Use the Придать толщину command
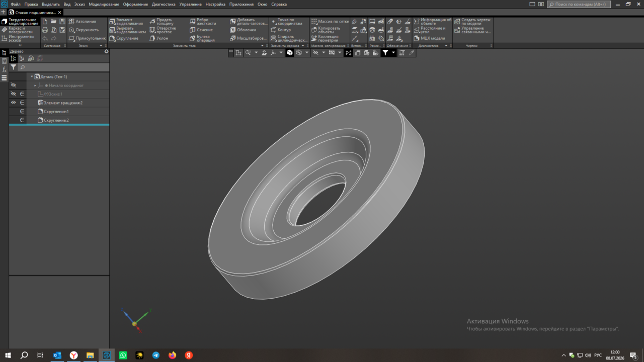This screenshot has height=362, width=644. tap(162, 22)
